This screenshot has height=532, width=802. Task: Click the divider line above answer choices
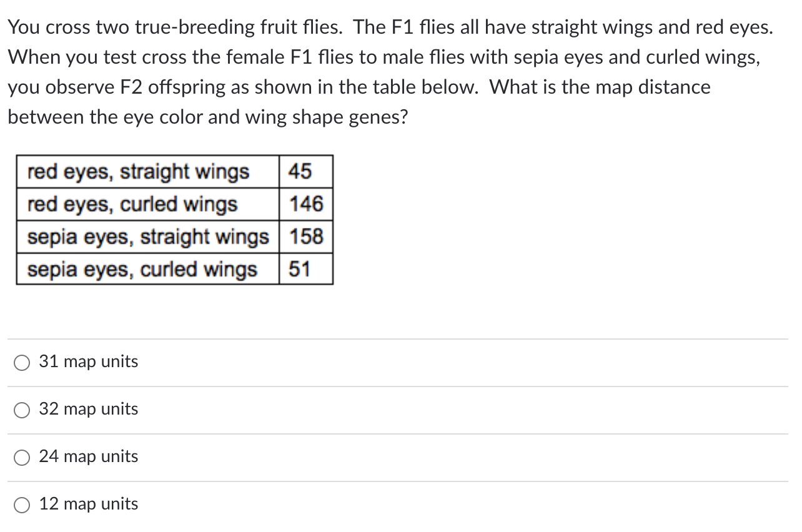(x=400, y=338)
